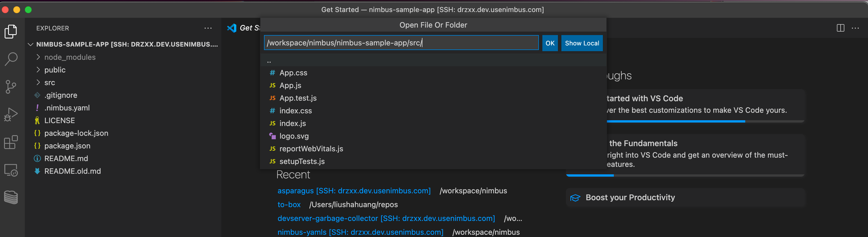Image resolution: width=868 pixels, height=237 pixels.
Task: Click the key icon beside LICENSE
Action: tap(37, 121)
